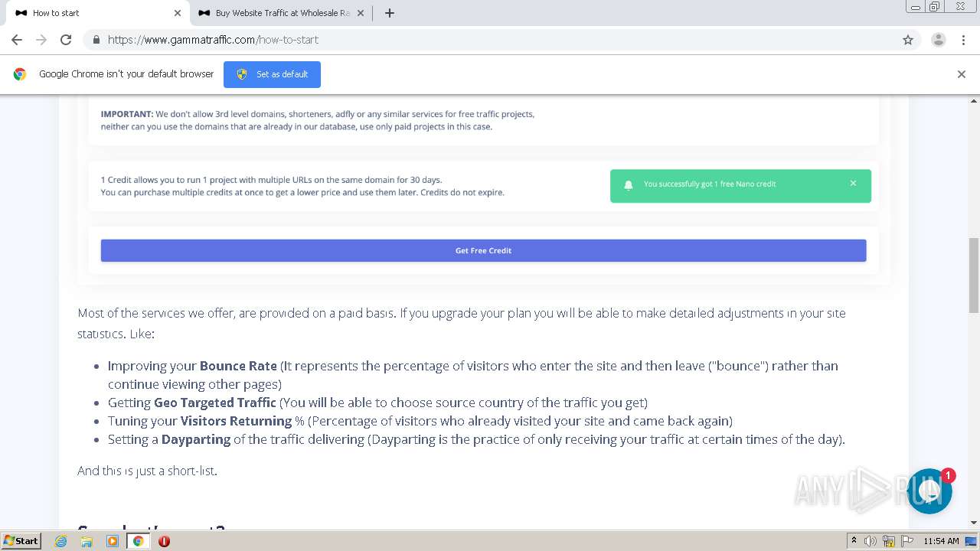This screenshot has height=551, width=980.
Task: Show hidden system tray icons
Action: (854, 541)
